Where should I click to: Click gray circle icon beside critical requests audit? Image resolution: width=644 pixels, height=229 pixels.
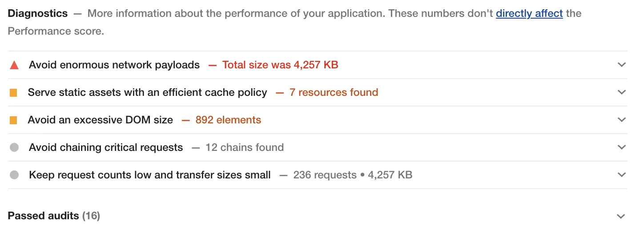pyautogui.click(x=14, y=148)
